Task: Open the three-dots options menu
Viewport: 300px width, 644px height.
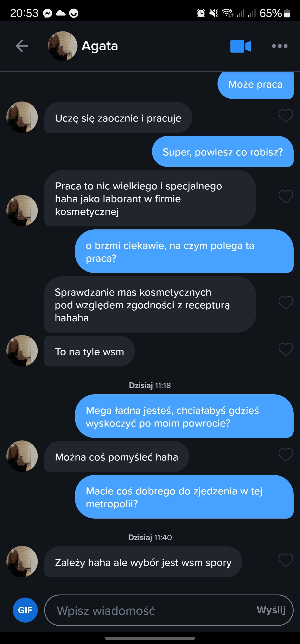Action: point(279,46)
